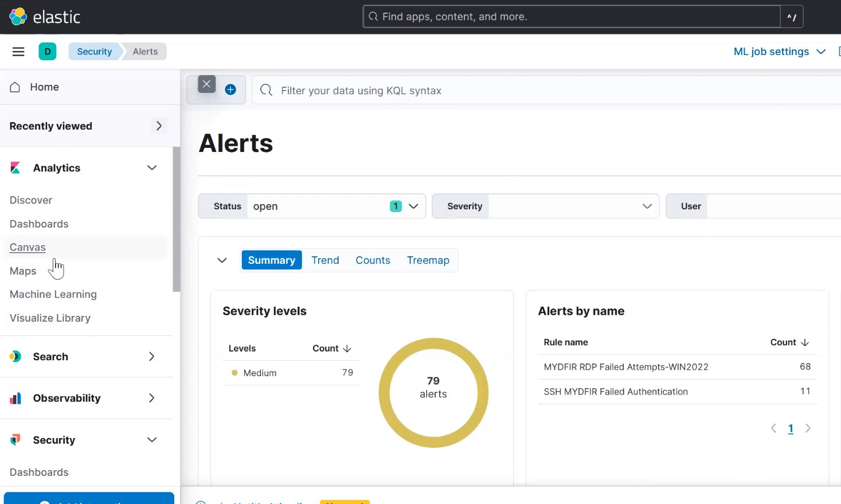Click count 11 cell
The width and height of the screenshot is (841, 504).
[805, 391]
